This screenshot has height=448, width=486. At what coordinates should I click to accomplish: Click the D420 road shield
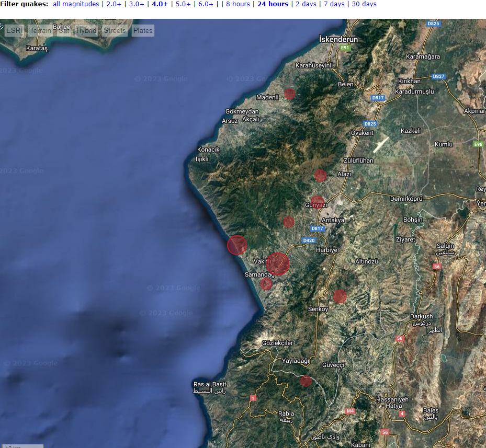pos(309,240)
